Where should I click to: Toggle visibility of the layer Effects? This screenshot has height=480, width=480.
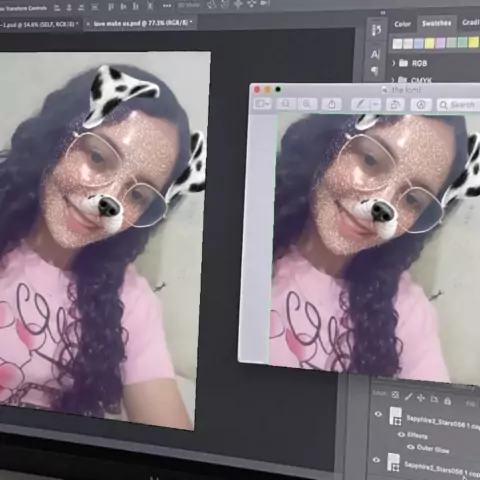(401, 434)
